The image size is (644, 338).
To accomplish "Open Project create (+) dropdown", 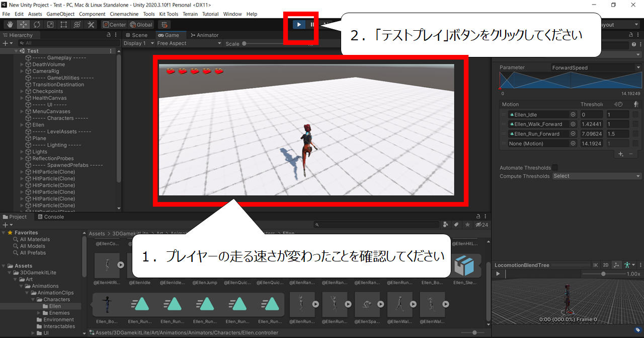I will (7, 225).
